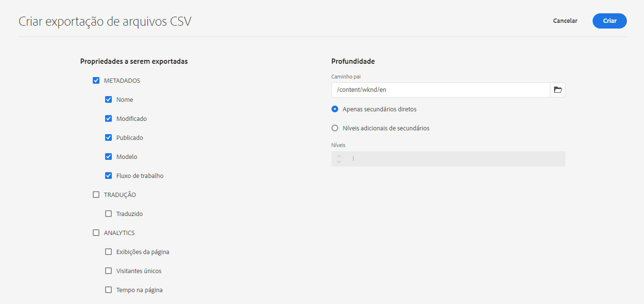The width and height of the screenshot is (644, 304).
Task: Click the Caminho pai path field
Action: point(441,90)
